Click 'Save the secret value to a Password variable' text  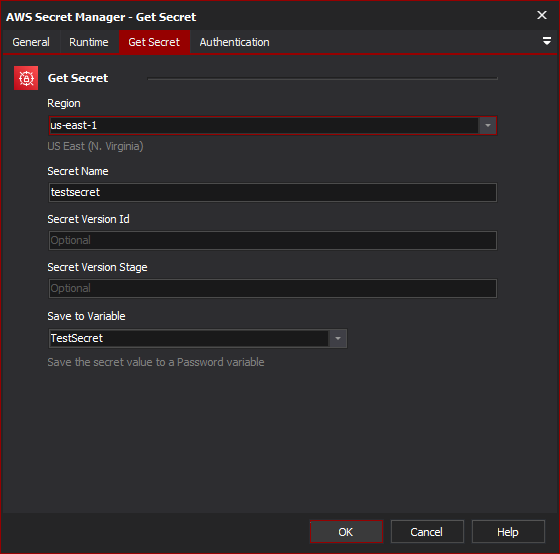156,362
